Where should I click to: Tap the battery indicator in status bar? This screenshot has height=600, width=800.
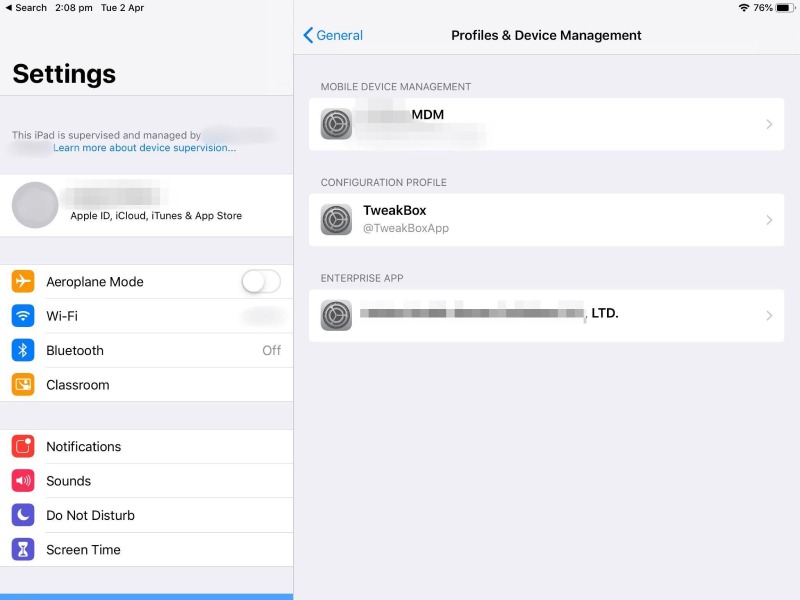coord(784,7)
